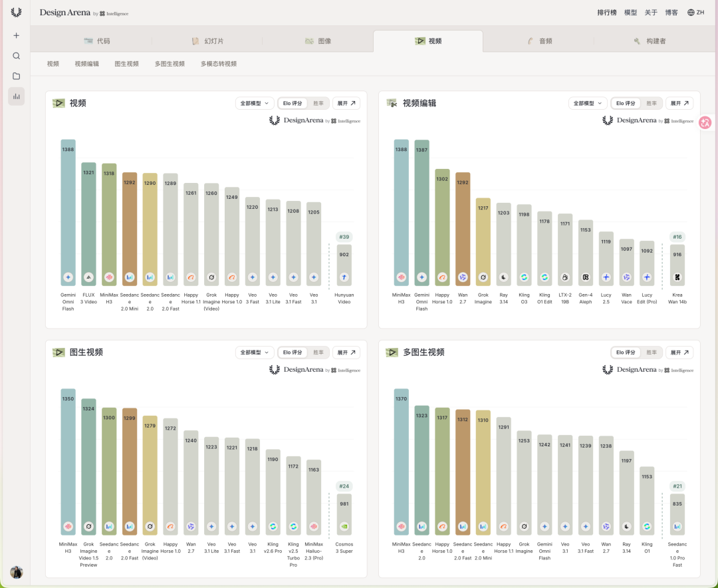Switch to the 音频 tab
This screenshot has width=718, height=588.
[539, 41]
